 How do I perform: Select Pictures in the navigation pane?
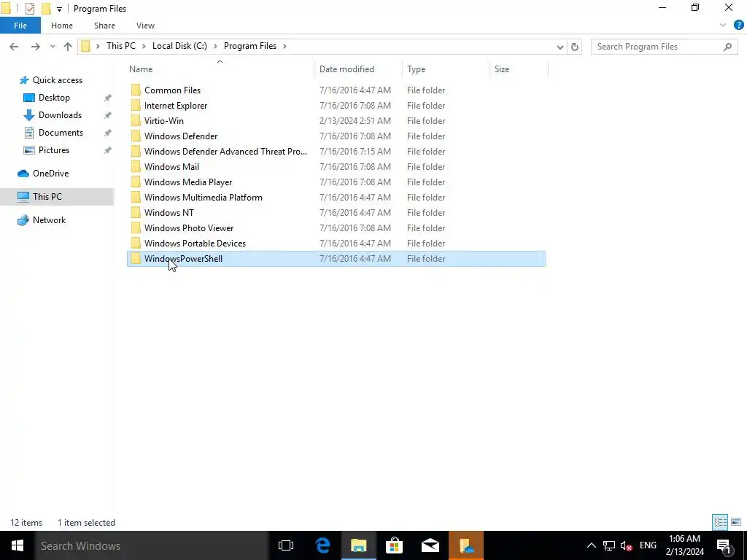click(x=54, y=150)
